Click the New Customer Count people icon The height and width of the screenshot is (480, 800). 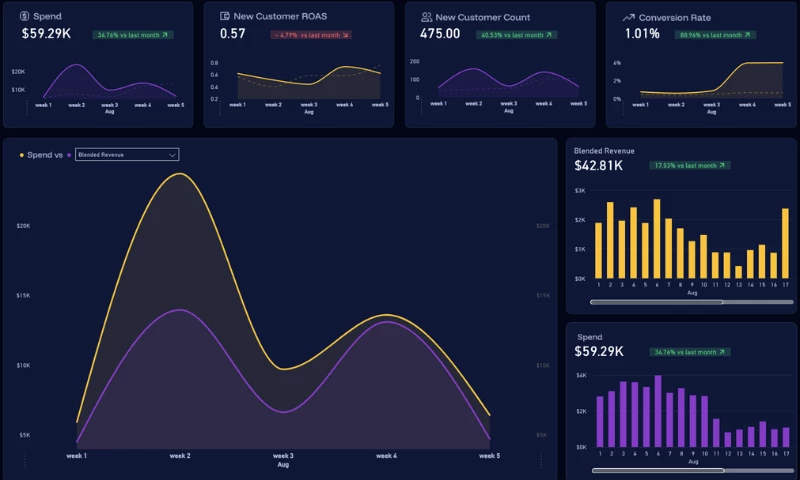426,17
